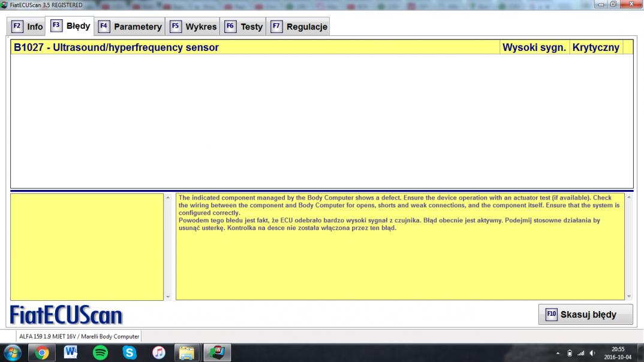Close the FiatECUScan window
Viewport: 644px width, 362px height.
[631, 4]
